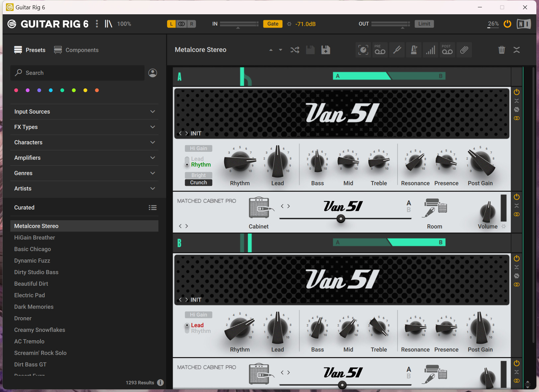The image size is (539, 392).
Task: Select next cabinet in first Matched Cabinet
Action: [289, 206]
